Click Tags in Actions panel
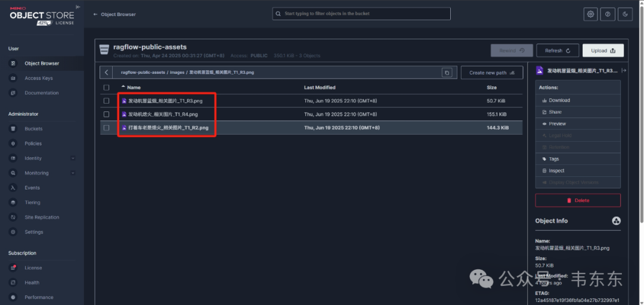644x305 pixels. tap(578, 159)
